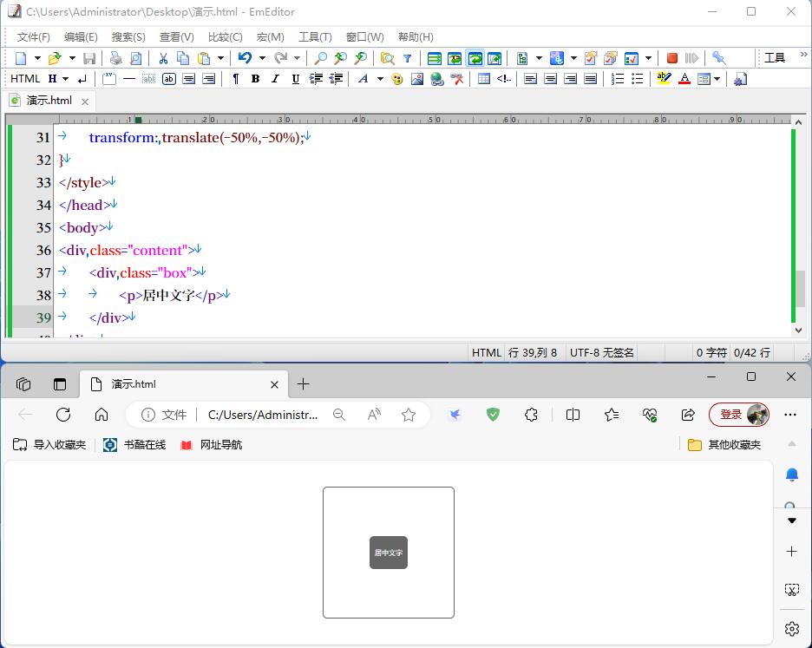Toggle underline formatting in HTML toolbar

(295, 79)
